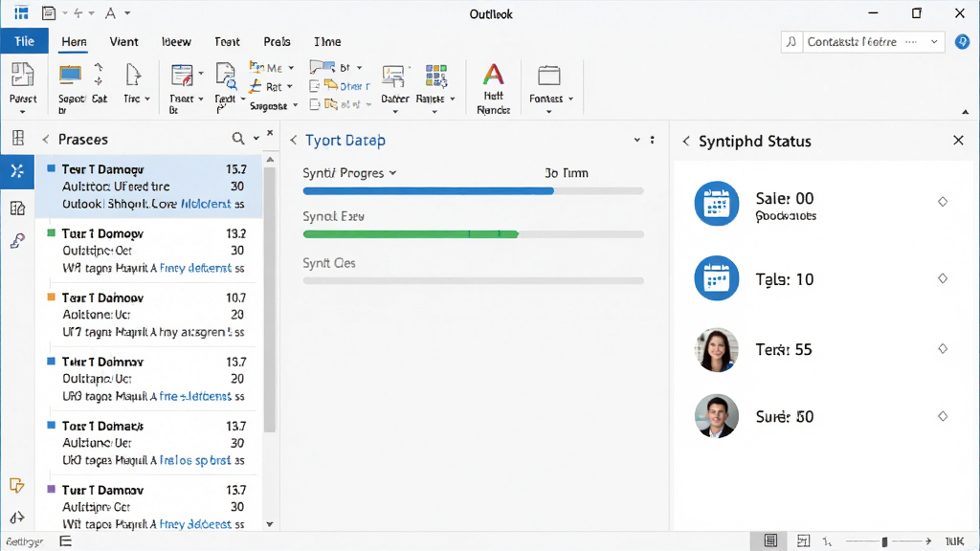Open the Fontess folder icon
980x551 pixels.
click(x=548, y=76)
